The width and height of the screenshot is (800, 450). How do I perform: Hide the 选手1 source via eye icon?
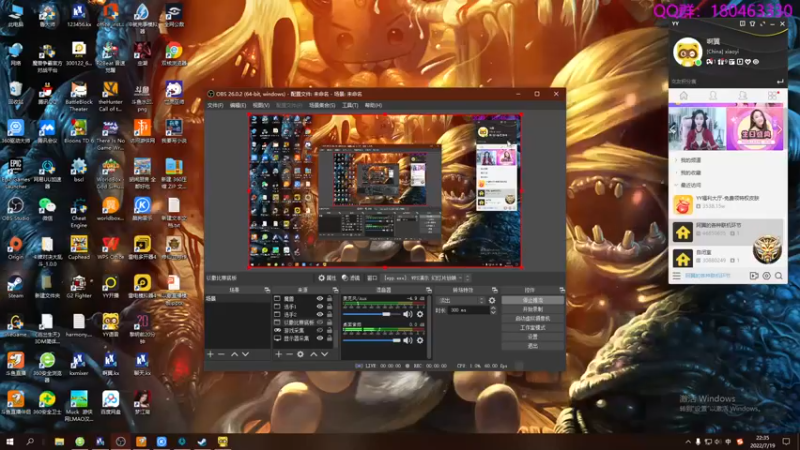(320, 307)
